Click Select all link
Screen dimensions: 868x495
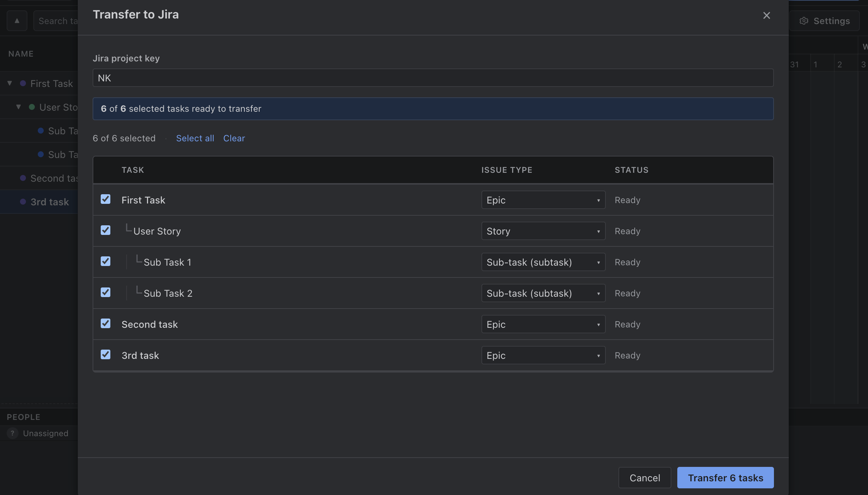point(195,138)
